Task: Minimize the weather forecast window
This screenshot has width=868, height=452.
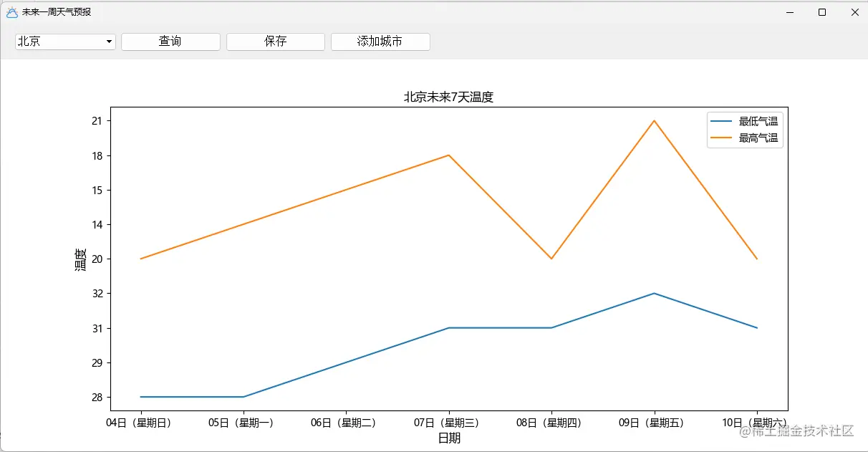Action: pos(790,12)
